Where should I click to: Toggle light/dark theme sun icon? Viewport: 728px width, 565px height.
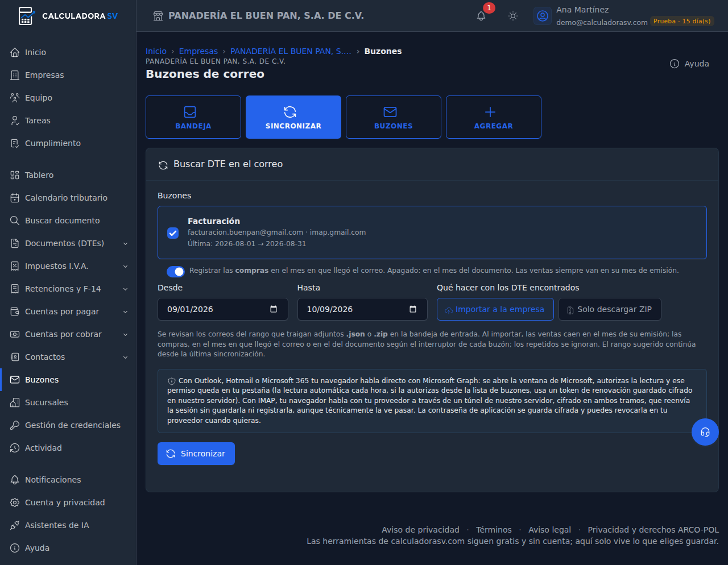pos(513,16)
